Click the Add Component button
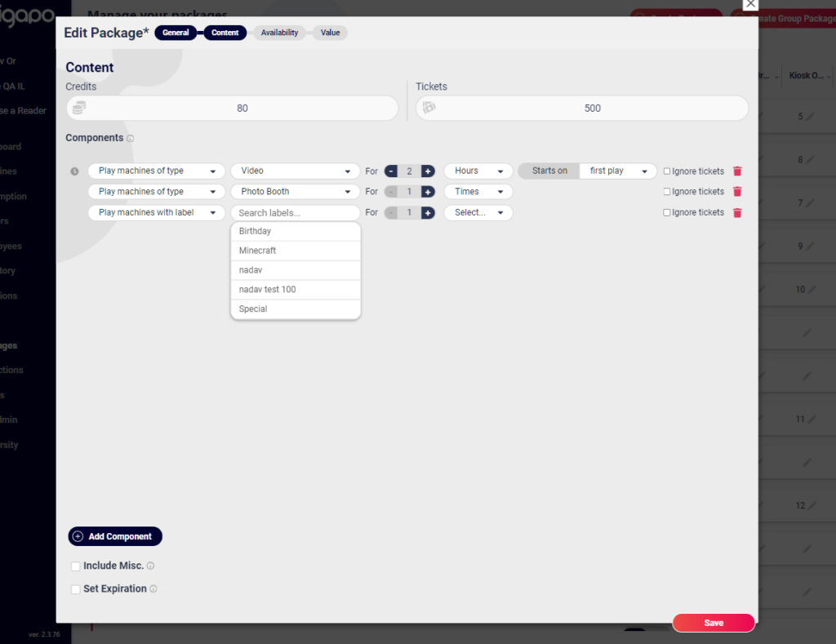This screenshot has width=836, height=644. click(114, 536)
